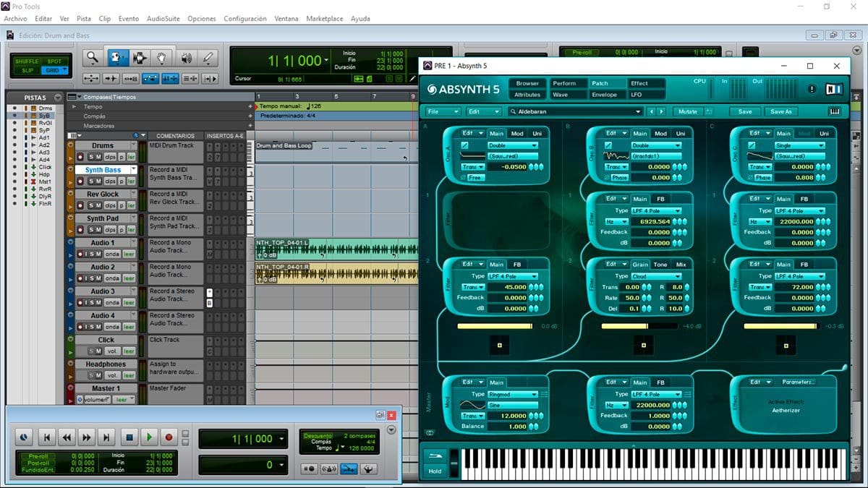
Task: Open the AudioSuite menu
Action: coord(163,18)
